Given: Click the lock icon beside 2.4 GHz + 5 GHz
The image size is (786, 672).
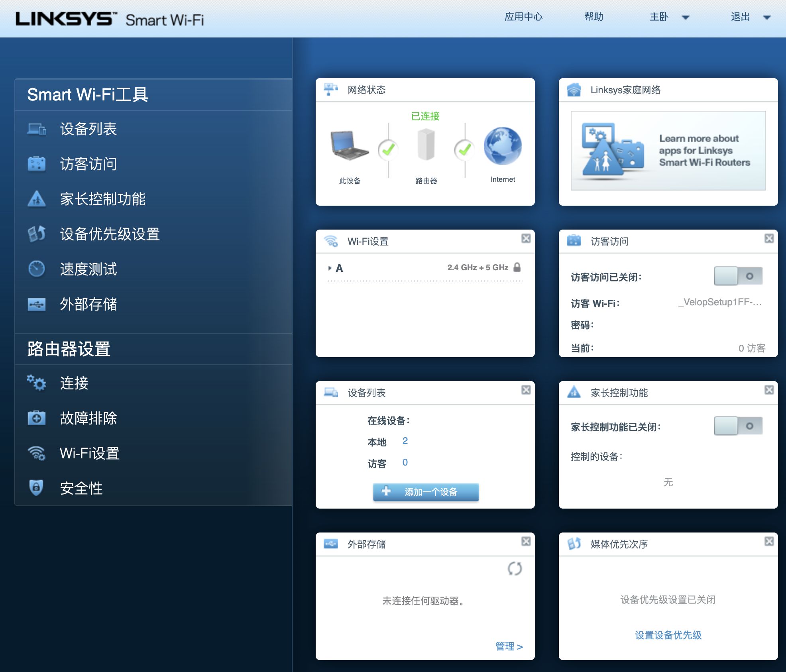Looking at the screenshot, I should (517, 267).
